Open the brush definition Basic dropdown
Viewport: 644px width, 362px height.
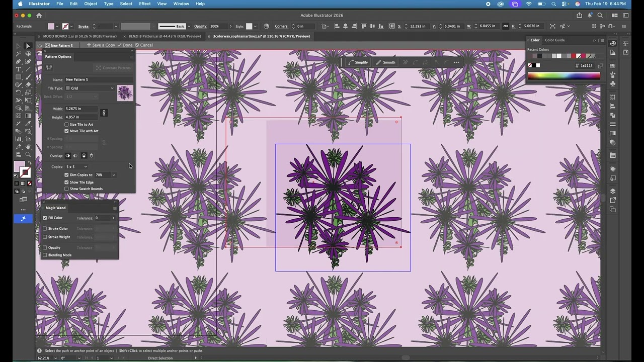coord(188,26)
